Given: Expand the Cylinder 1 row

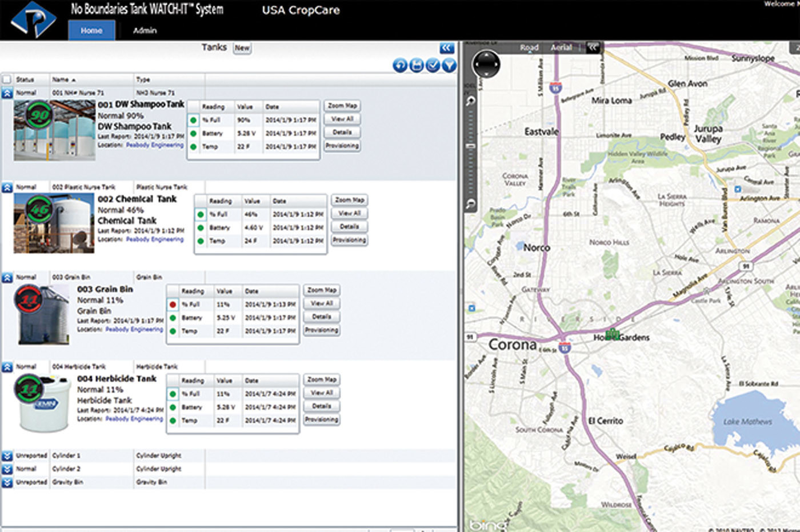Looking at the screenshot, I should pyautogui.click(x=7, y=456).
